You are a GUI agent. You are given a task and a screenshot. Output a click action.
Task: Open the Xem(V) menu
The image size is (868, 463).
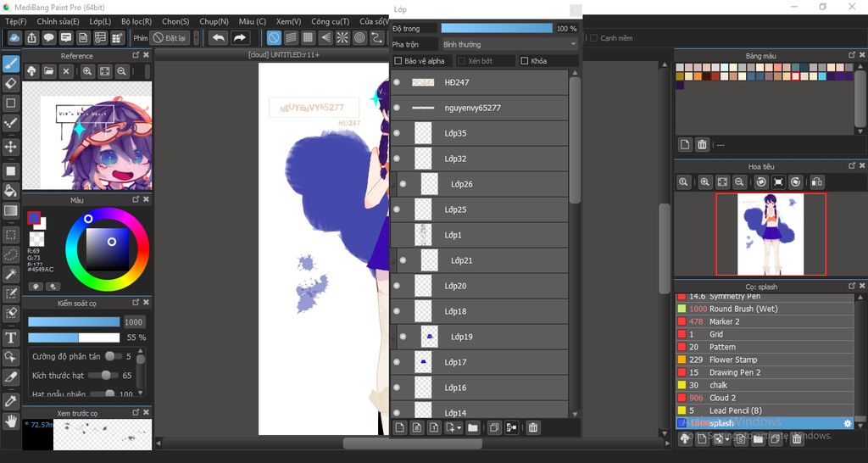pos(288,21)
